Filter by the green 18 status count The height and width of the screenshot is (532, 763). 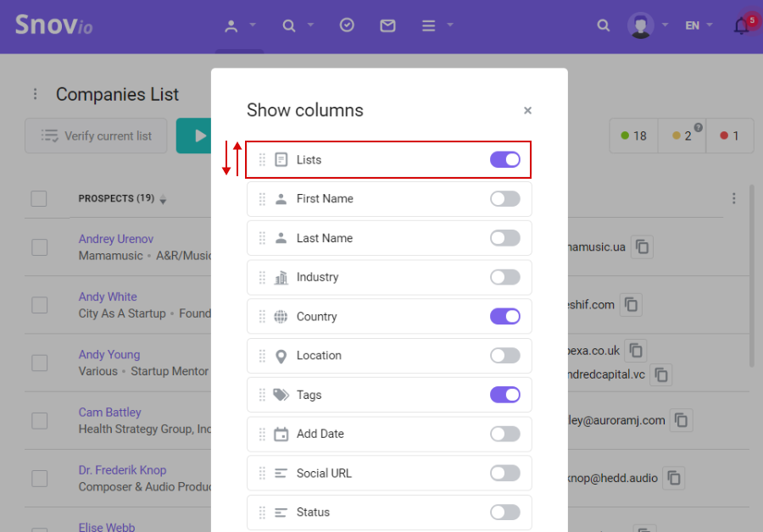pyautogui.click(x=633, y=136)
